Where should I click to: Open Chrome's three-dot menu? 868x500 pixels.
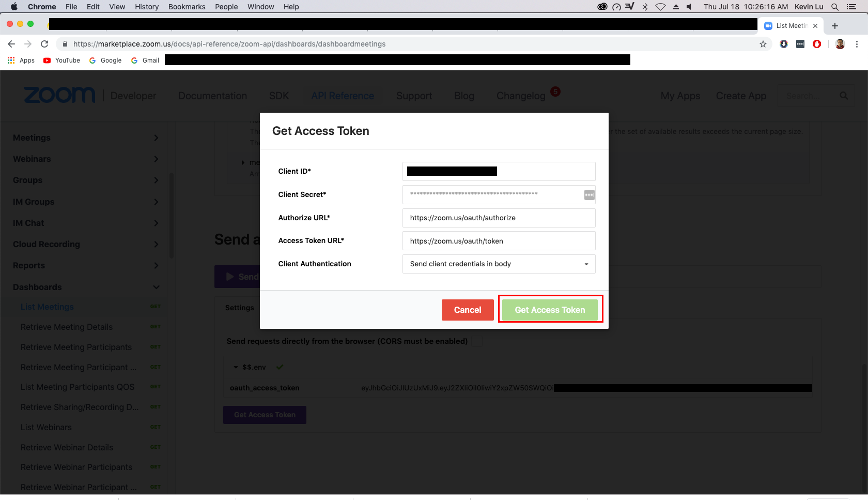point(857,44)
